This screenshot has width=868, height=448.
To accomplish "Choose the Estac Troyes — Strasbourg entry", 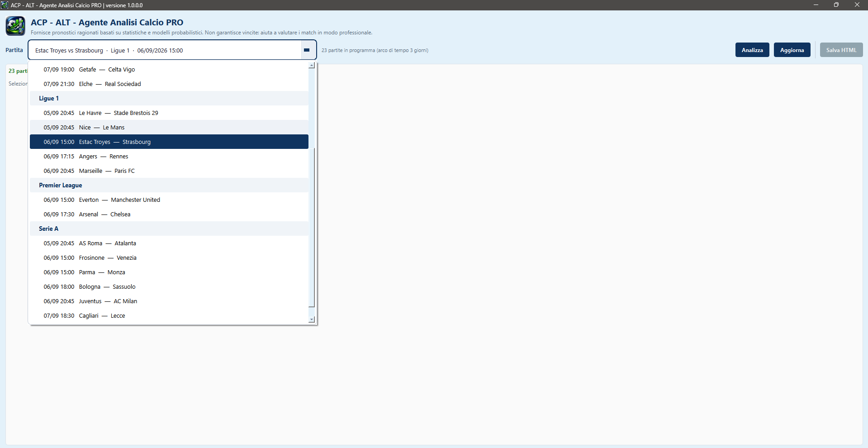I will point(169,142).
